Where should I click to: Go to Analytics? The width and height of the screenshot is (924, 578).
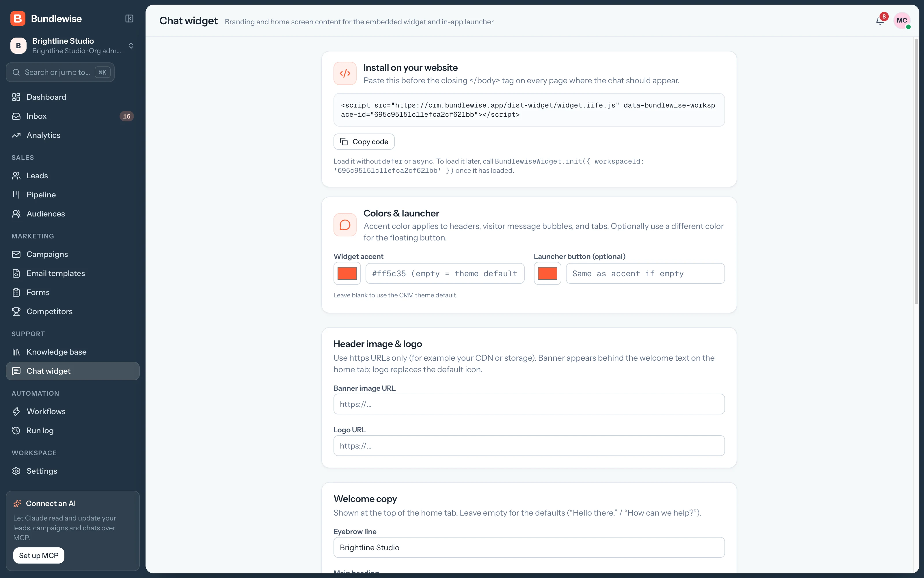click(x=72, y=135)
